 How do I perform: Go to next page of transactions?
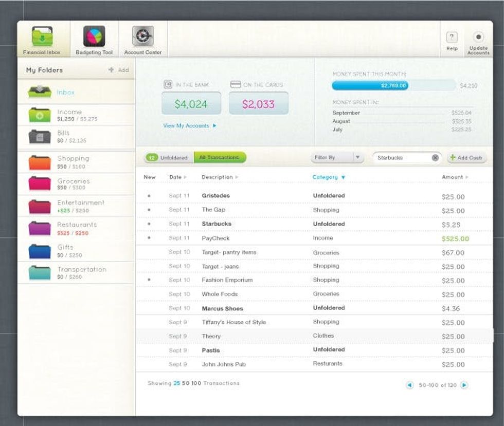pos(464,385)
